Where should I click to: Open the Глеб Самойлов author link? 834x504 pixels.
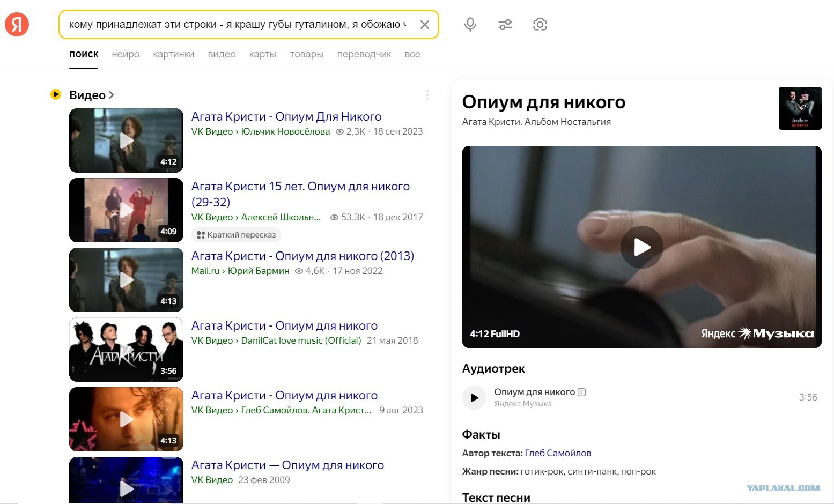pyautogui.click(x=558, y=453)
